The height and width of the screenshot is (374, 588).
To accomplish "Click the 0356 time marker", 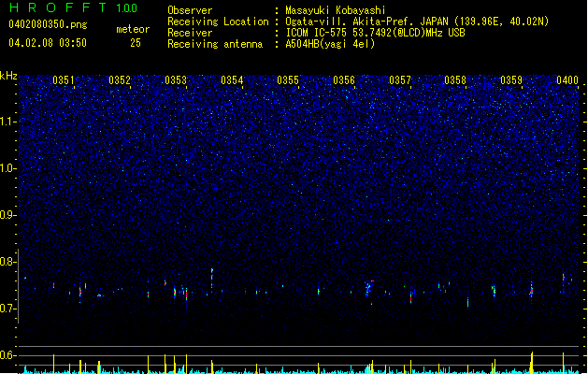I will 344,80.
